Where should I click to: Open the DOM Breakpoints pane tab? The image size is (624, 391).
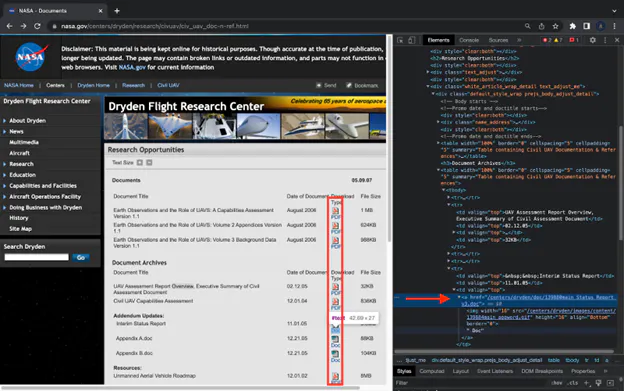pos(542,371)
